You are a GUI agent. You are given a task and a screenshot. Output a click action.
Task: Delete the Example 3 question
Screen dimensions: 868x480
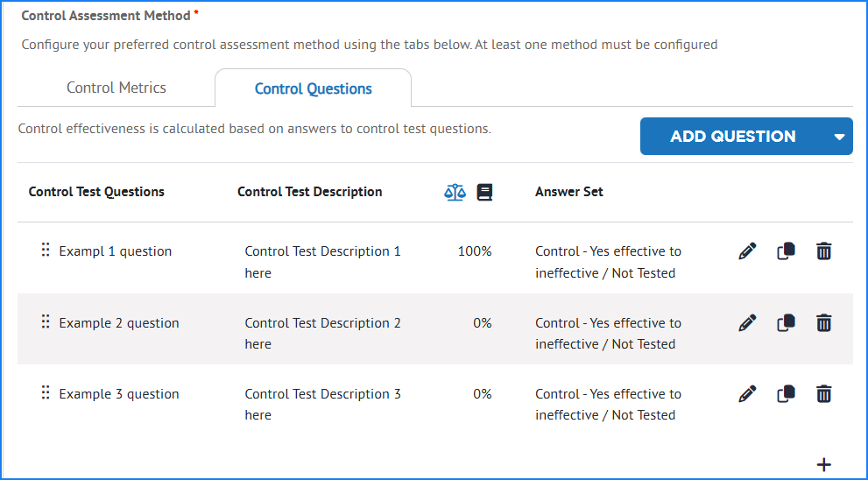(823, 394)
